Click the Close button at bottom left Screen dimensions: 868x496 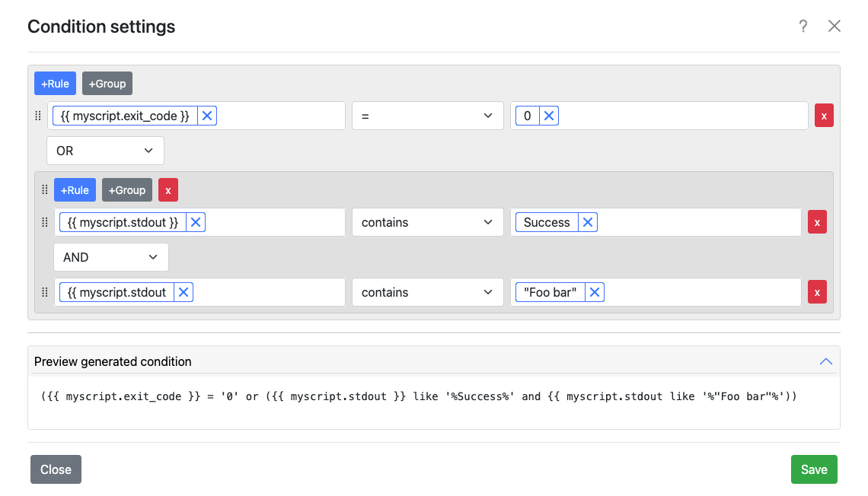(x=56, y=469)
